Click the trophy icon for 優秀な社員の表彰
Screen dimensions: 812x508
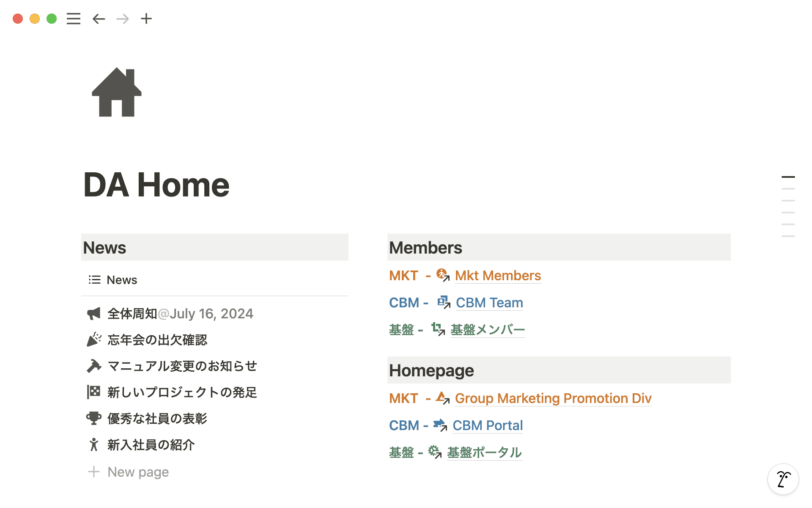click(x=94, y=418)
